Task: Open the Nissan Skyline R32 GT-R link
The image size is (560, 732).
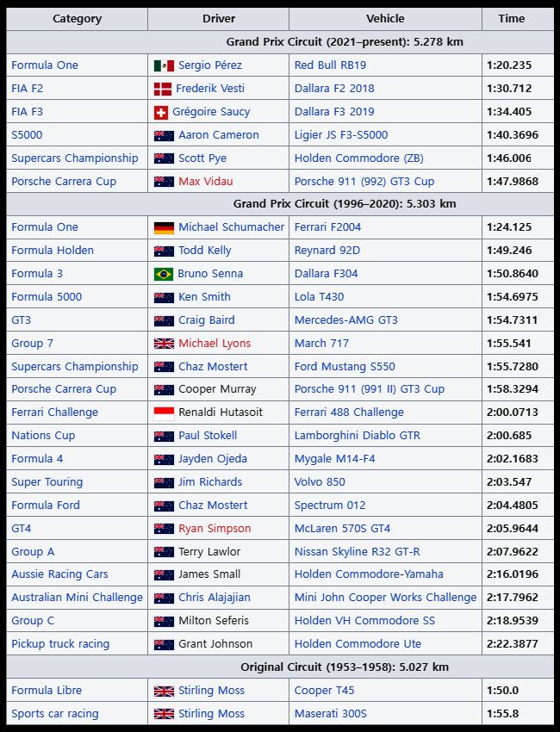Action: point(357,552)
